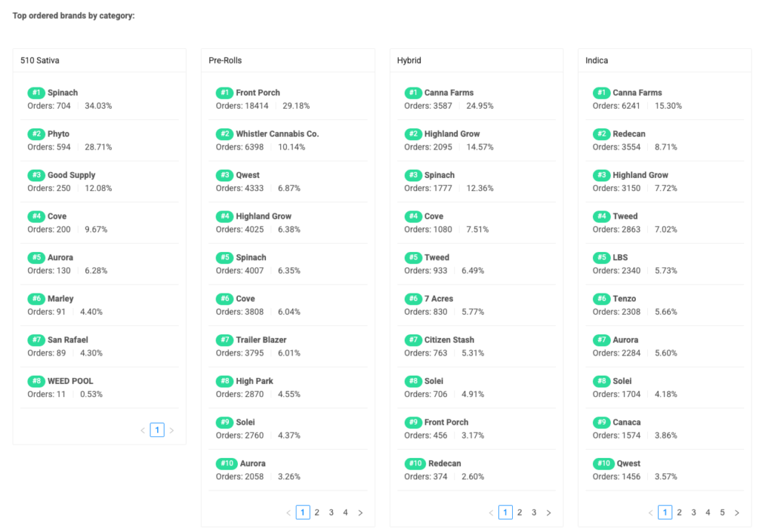Image resolution: width=759 pixels, height=532 pixels.
Task: Click the #4 badge beside Tweed in Indica
Action: [602, 216]
